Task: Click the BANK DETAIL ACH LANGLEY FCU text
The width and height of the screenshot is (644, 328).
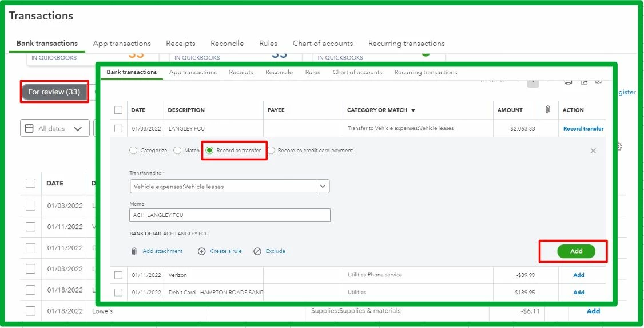Action: tap(169, 234)
